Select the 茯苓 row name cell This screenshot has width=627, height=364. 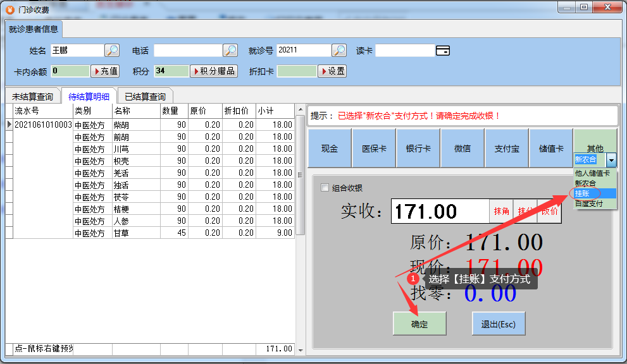136,197
